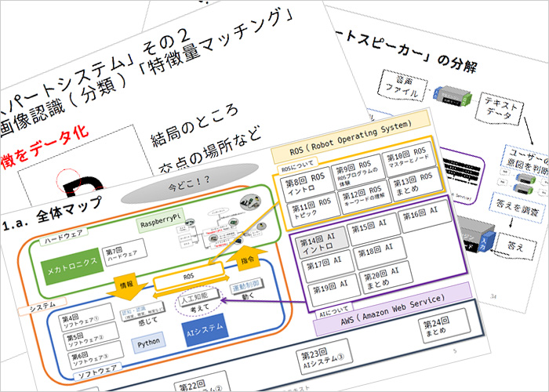The height and width of the screenshot is (392, 549).
Task: Click the grey '今どこ!?' ellipse
Action: [x=190, y=183]
